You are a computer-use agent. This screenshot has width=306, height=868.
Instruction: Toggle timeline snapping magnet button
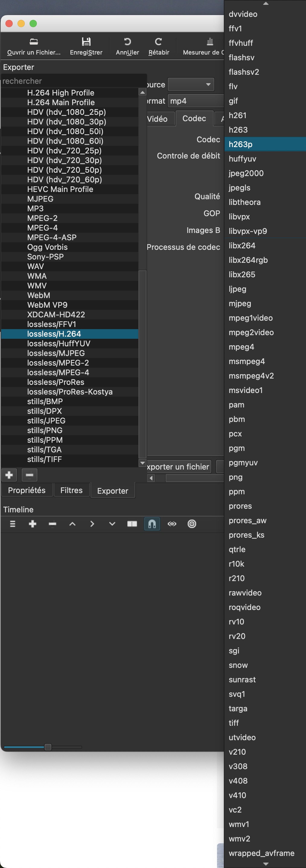coord(152,524)
